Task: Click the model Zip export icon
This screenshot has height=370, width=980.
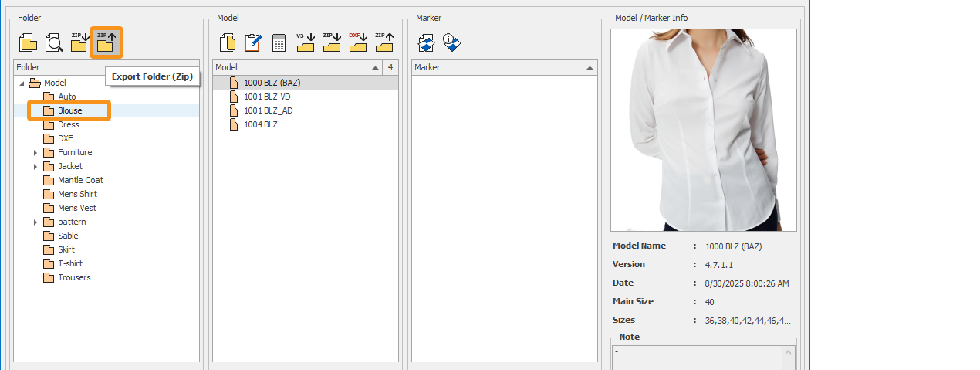Action: [384, 42]
